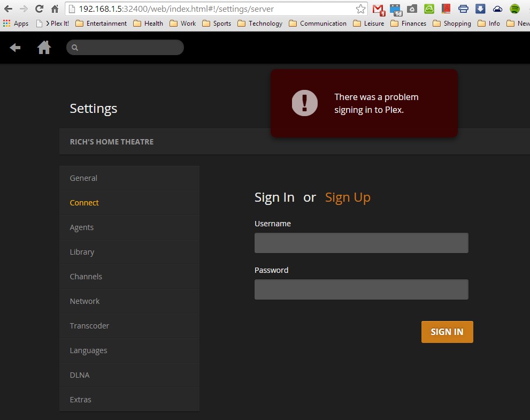The width and height of the screenshot is (530, 420).
Task: Reload the page with the refresh icon
Action: [x=39, y=9]
